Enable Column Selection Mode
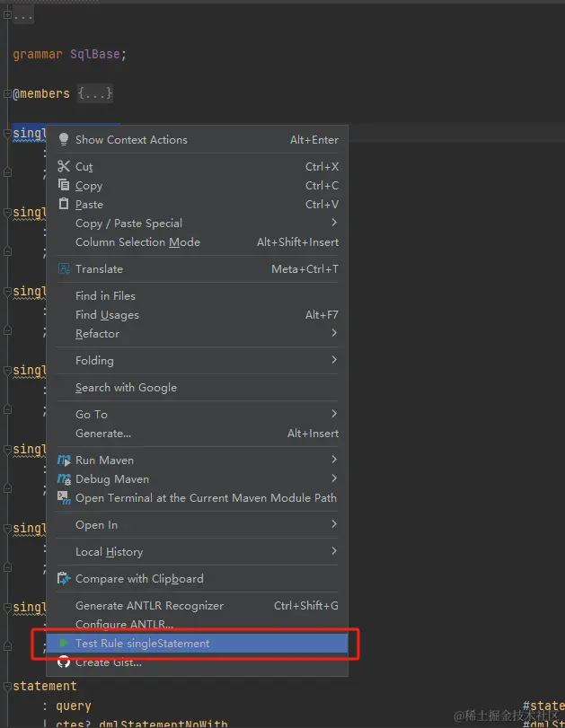The width and height of the screenshot is (565, 728). [x=198, y=241]
